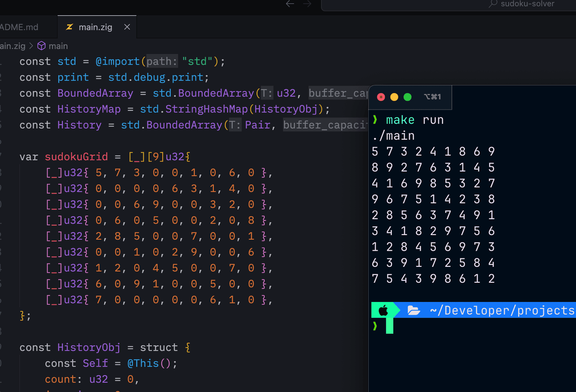Click the forward navigation arrow
The width and height of the screenshot is (576, 392).
click(307, 4)
